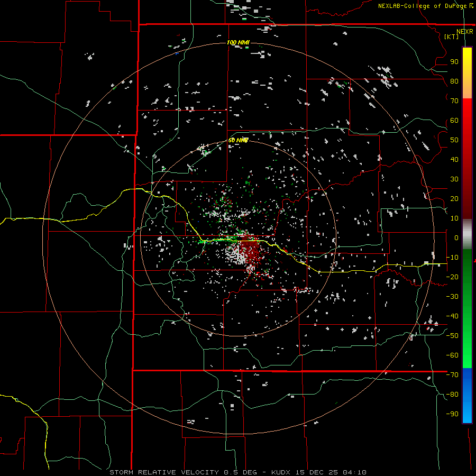Click the -20 value on velocity scale

(x=452, y=277)
